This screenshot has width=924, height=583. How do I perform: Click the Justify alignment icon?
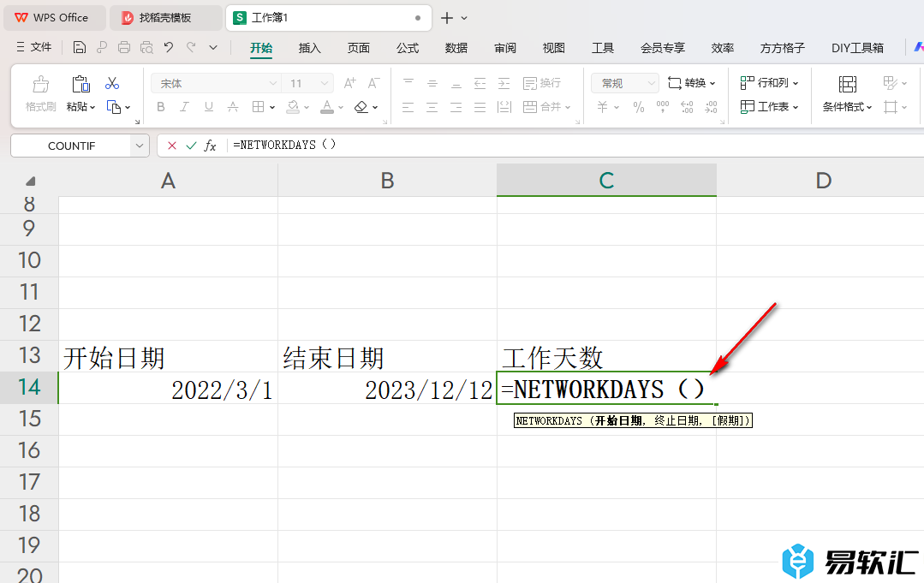(480, 107)
